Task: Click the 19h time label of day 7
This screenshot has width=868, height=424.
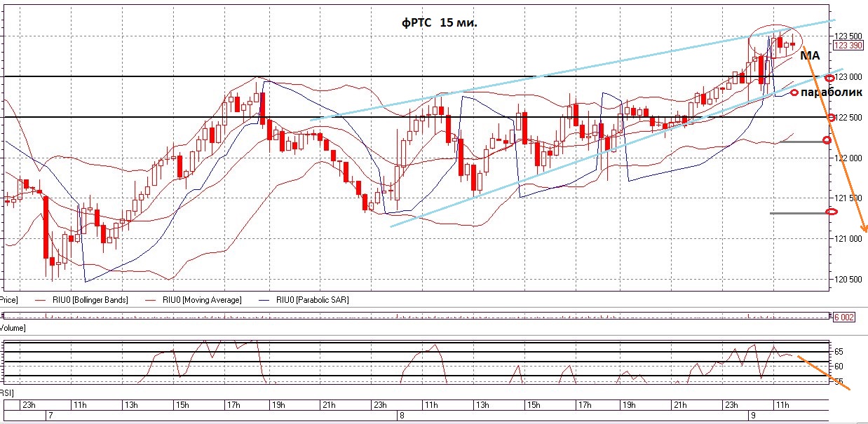Action: (x=278, y=405)
